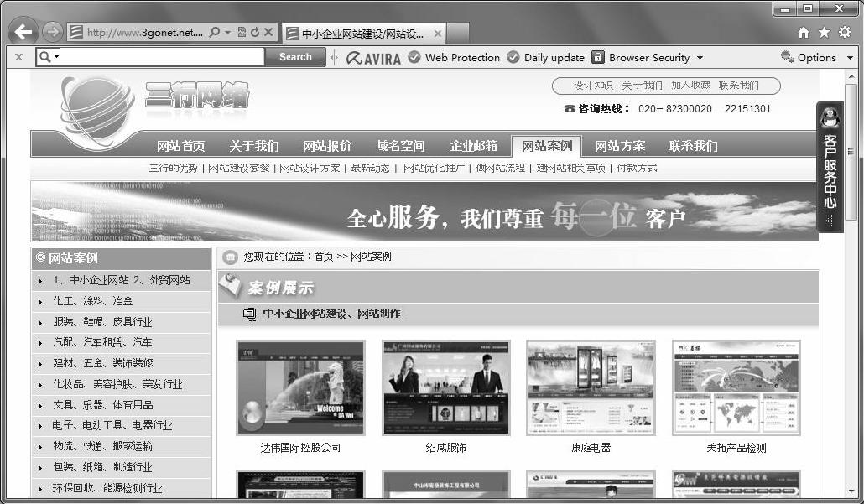The image size is (864, 504).
Task: Click the QQ penguin customer service icon
Action: click(x=829, y=117)
